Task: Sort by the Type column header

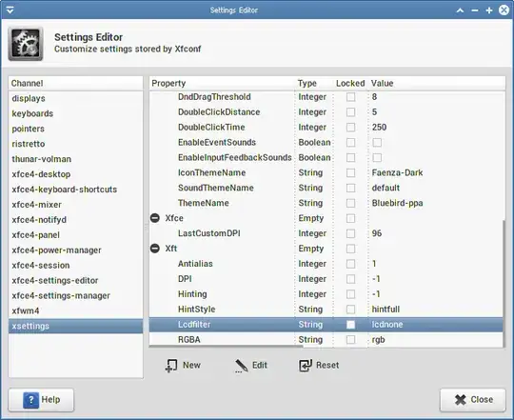Action: (x=314, y=83)
